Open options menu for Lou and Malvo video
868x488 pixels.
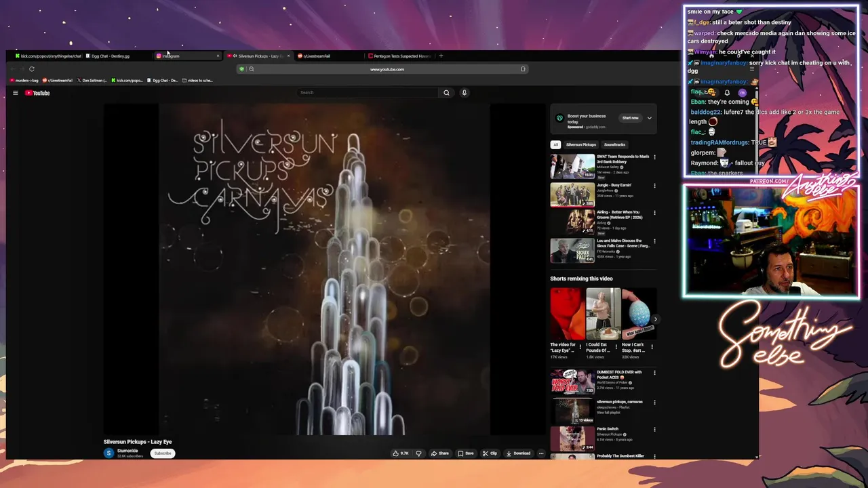[654, 241]
